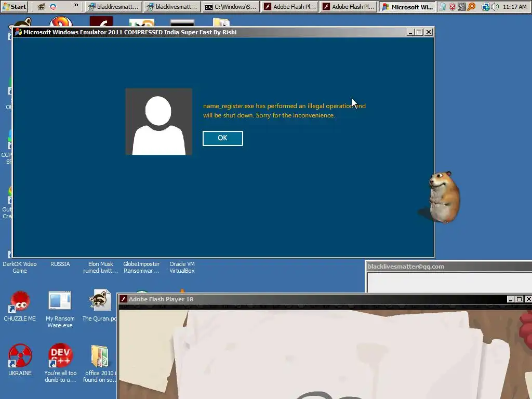Maximize the Microsoft Windows Emulator window

click(x=419, y=32)
